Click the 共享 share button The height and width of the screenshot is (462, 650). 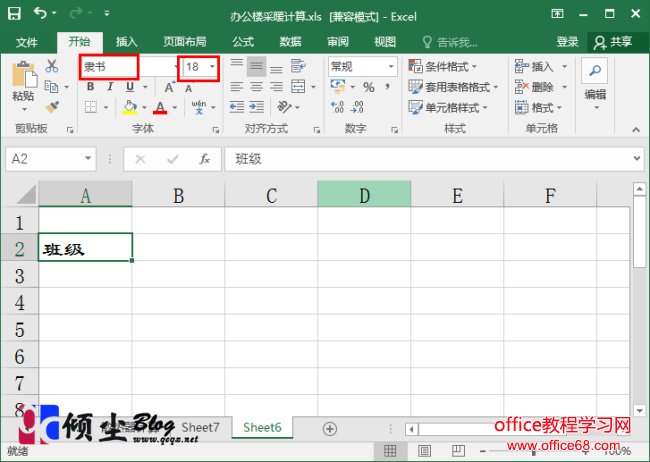coord(613,42)
